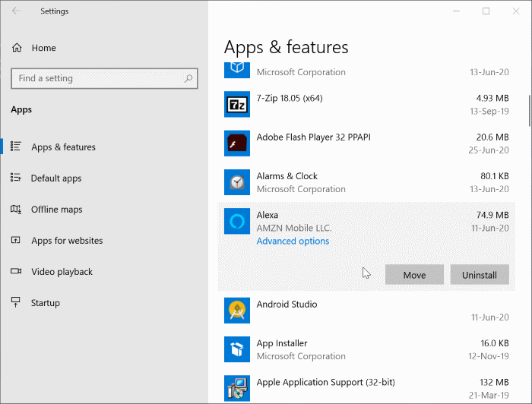The height and width of the screenshot is (404, 532).
Task: Select the Alarms & Clock entry
Action: pyautogui.click(x=366, y=182)
